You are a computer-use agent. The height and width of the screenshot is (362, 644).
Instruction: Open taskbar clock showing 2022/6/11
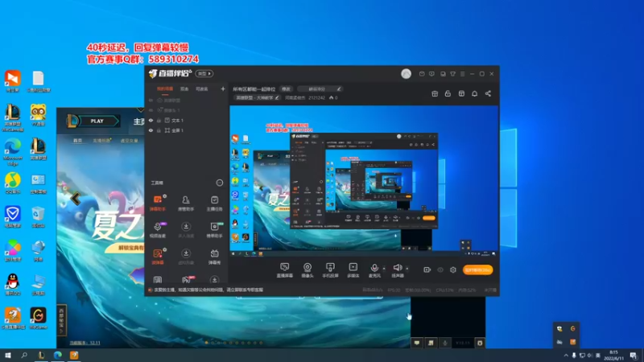613,356
